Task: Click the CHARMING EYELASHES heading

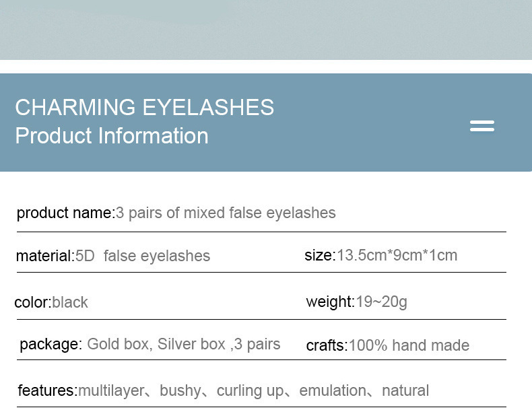Action: click(x=144, y=108)
